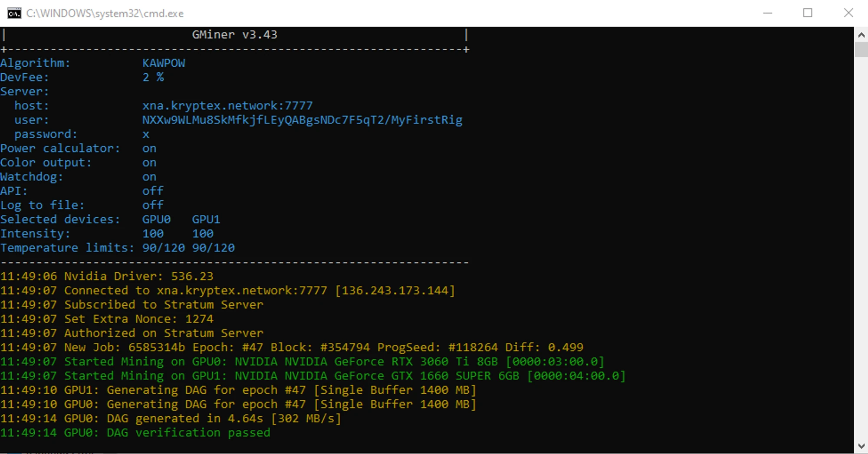
Task: Click the DAG verification passed line
Action: (135, 433)
